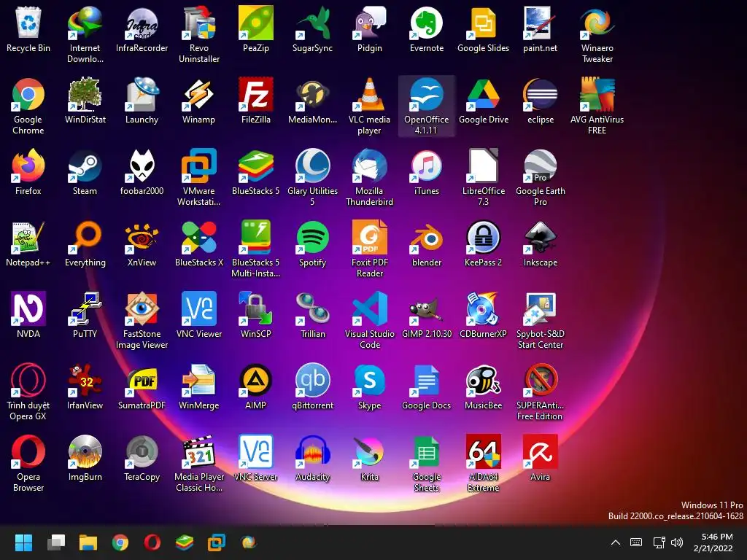Select the Winamp shortcut
The width and height of the screenshot is (747, 560).
pyautogui.click(x=199, y=96)
